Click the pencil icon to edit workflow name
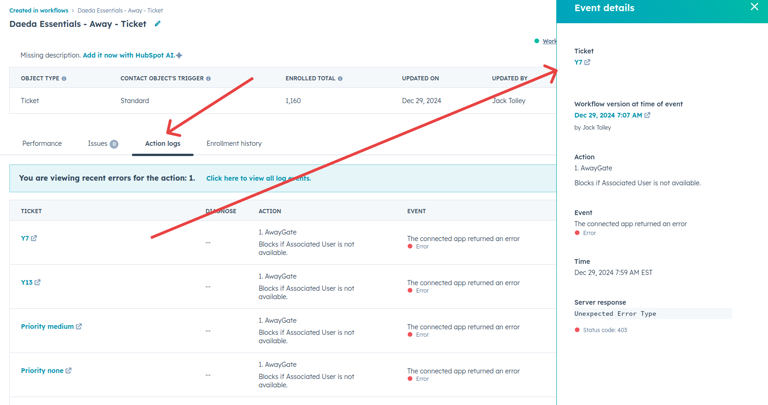768x405 pixels. click(157, 24)
